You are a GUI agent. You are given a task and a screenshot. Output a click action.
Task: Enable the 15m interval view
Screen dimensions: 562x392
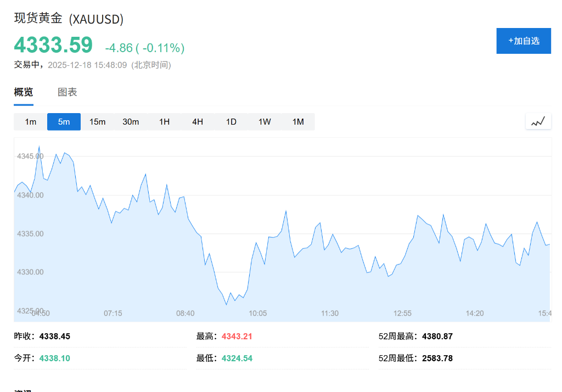tap(97, 121)
